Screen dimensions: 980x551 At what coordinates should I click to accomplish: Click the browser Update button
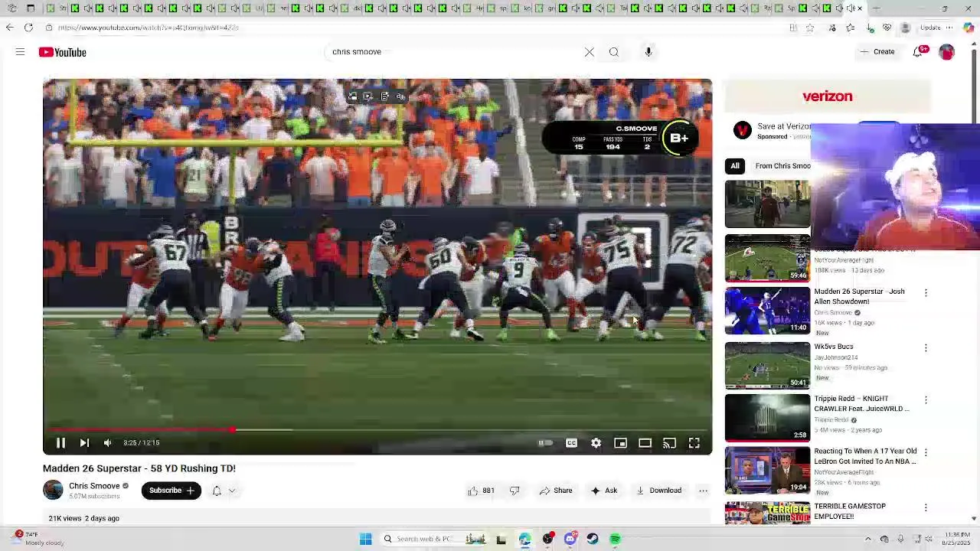pyautogui.click(x=931, y=28)
